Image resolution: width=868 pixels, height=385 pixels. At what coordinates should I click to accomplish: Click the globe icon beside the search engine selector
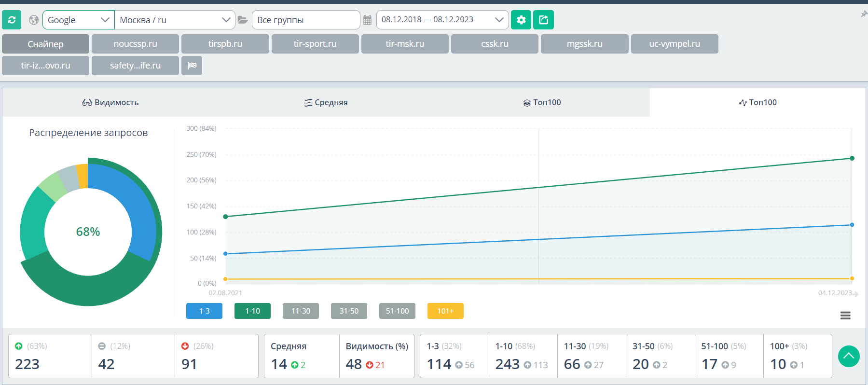34,20
